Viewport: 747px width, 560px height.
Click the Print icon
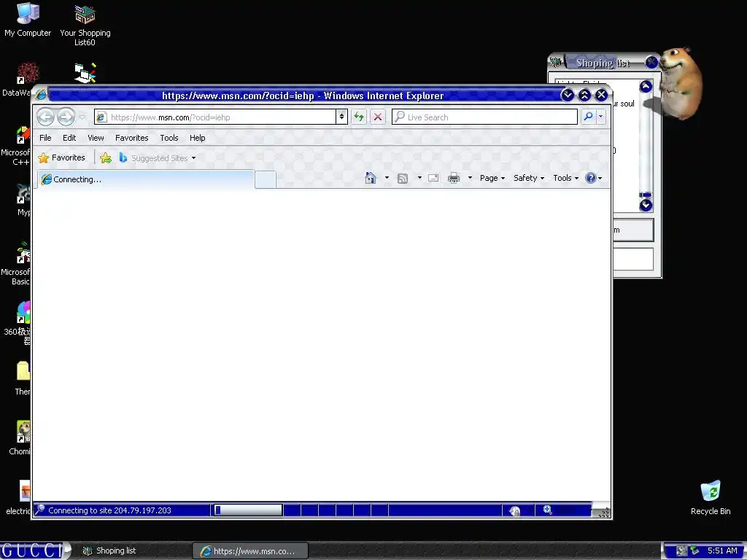pos(454,178)
